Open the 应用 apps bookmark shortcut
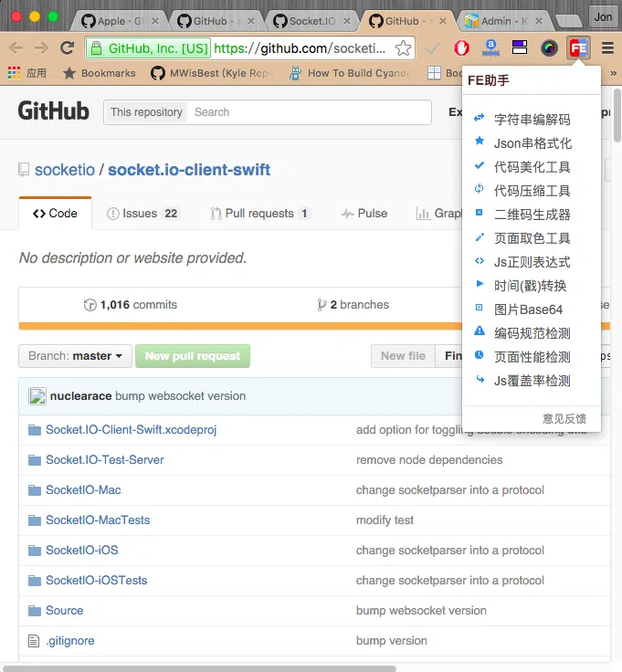This screenshot has width=622, height=672. 27,73
